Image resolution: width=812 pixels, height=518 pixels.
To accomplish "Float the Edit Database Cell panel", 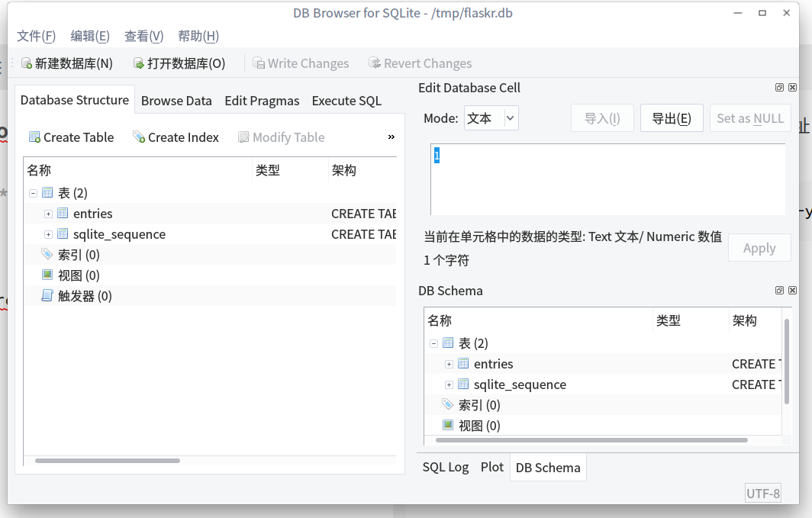I will pyautogui.click(x=779, y=88).
